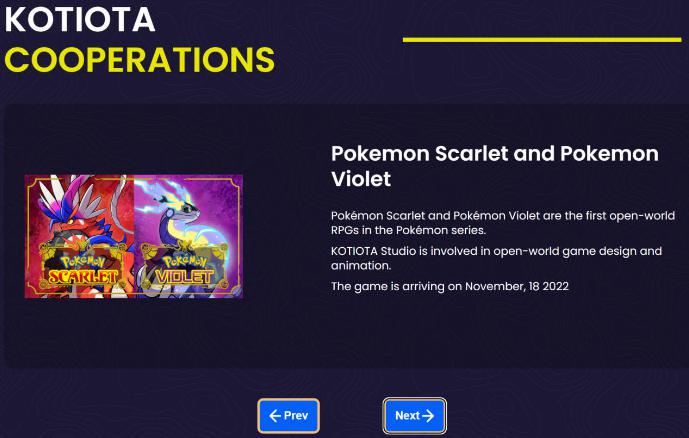Click the right arrow icon in Next
The width and height of the screenshot is (689, 438).
coord(428,416)
